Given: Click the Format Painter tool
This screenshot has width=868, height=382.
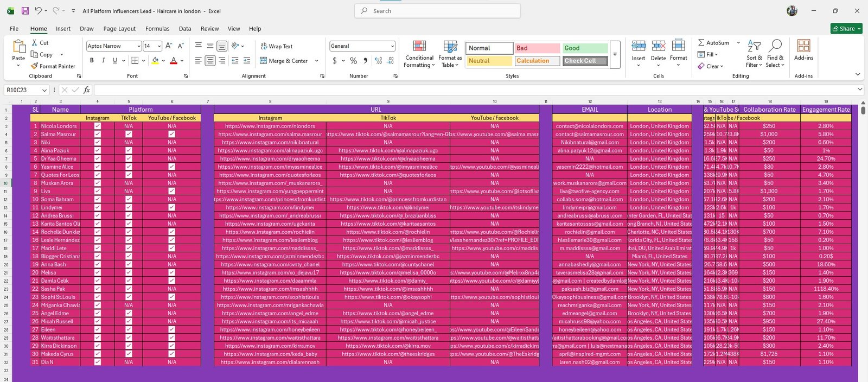Looking at the screenshot, I should [x=53, y=66].
